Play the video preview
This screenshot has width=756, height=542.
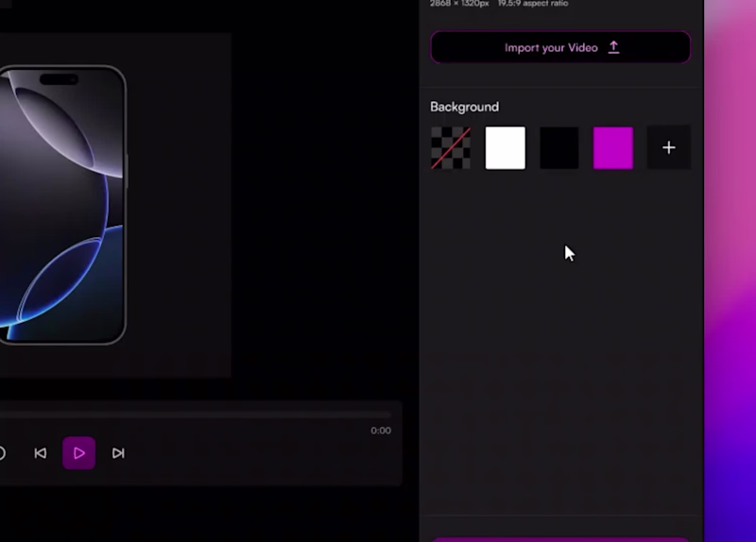79,453
